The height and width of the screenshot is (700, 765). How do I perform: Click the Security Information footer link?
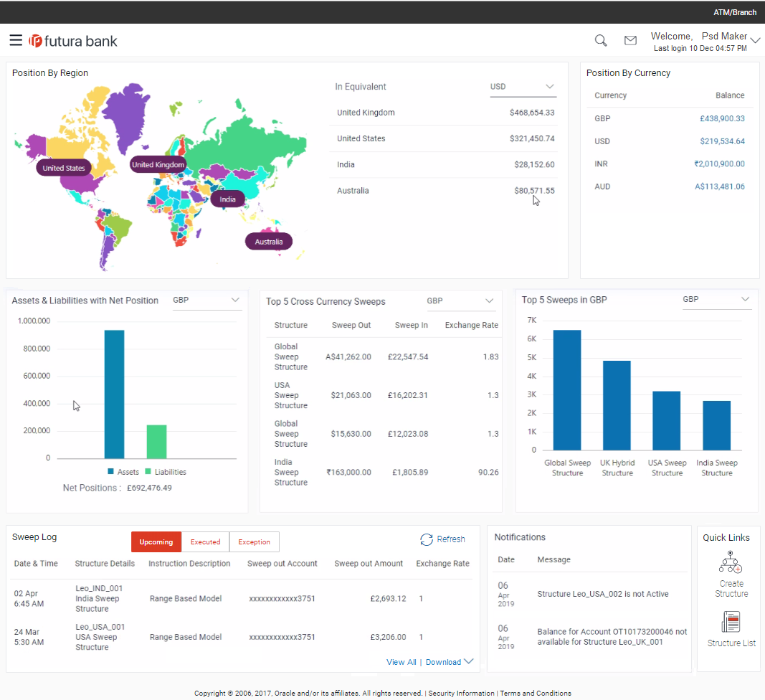[x=461, y=693]
